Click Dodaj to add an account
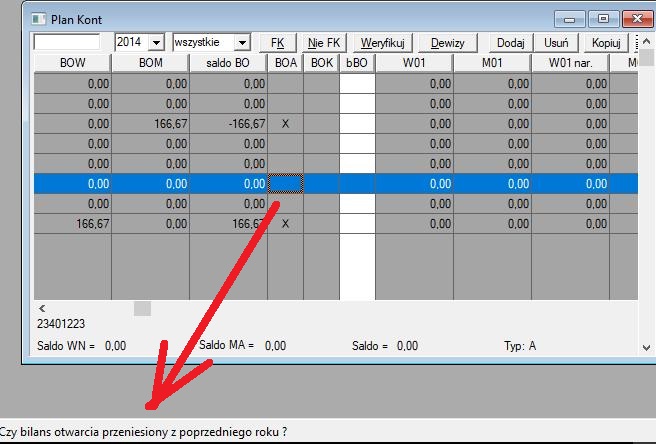 [510, 43]
